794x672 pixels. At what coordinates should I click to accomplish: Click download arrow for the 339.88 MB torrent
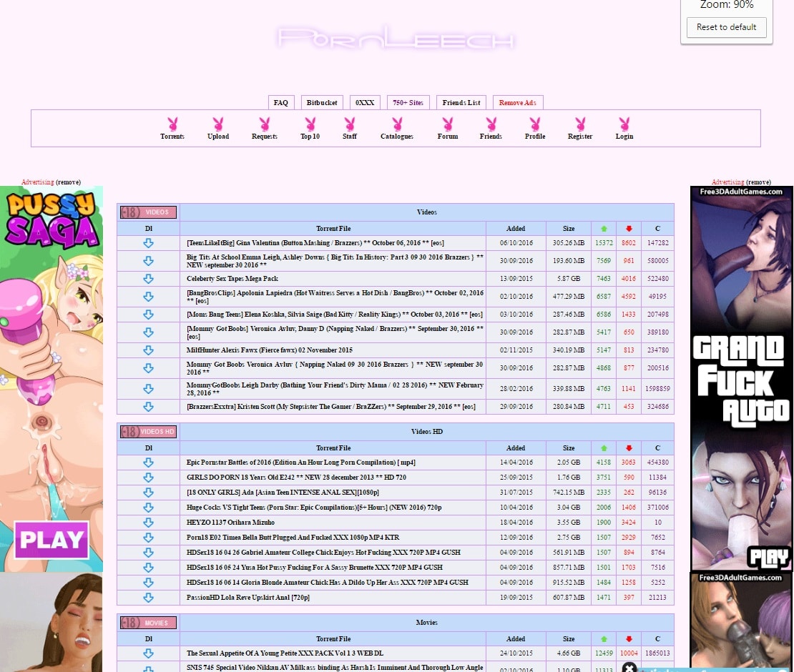click(x=148, y=389)
